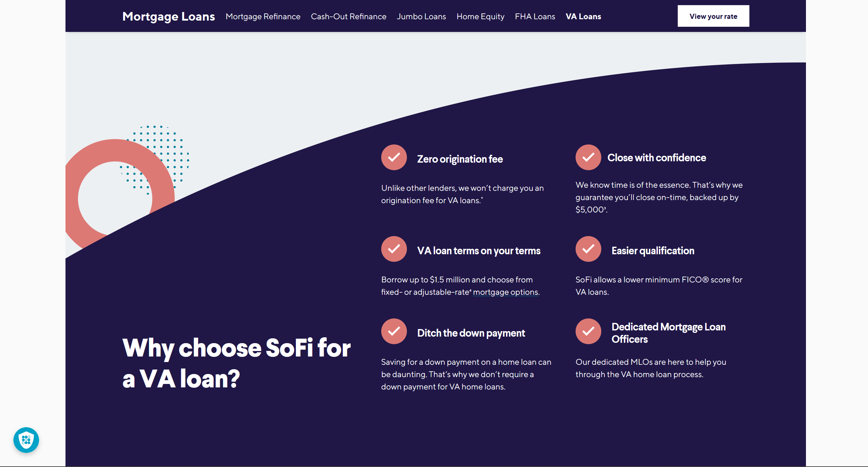Go to FHA Loans page
The height and width of the screenshot is (467, 868).
(x=535, y=16)
